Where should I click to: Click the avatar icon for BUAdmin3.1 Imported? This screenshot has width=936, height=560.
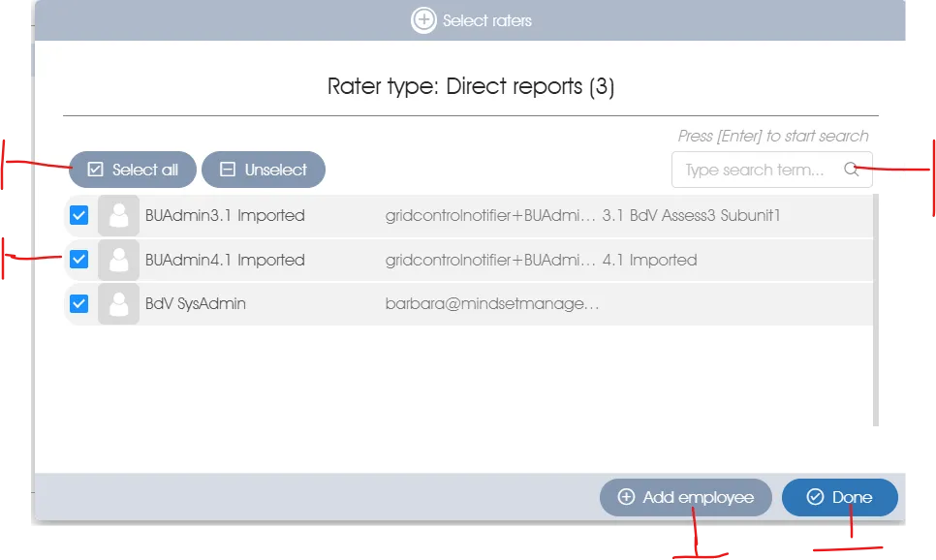[119, 216]
